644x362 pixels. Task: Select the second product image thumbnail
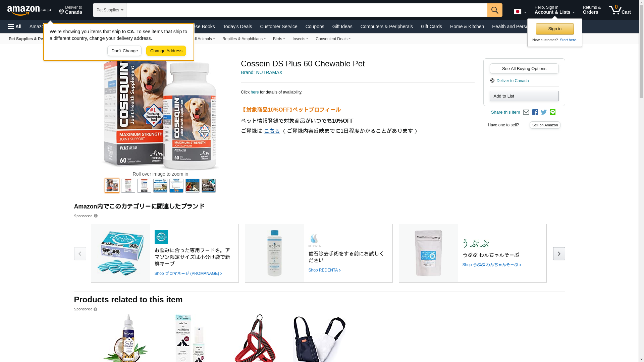pos(128,186)
